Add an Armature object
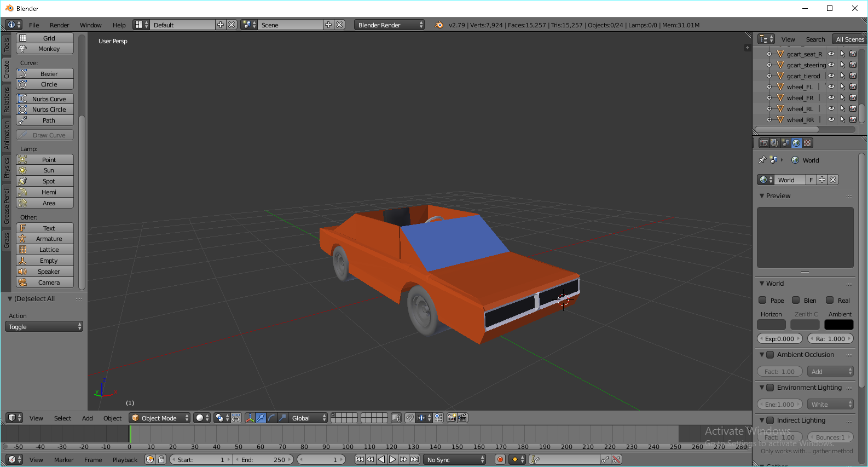 (x=45, y=239)
